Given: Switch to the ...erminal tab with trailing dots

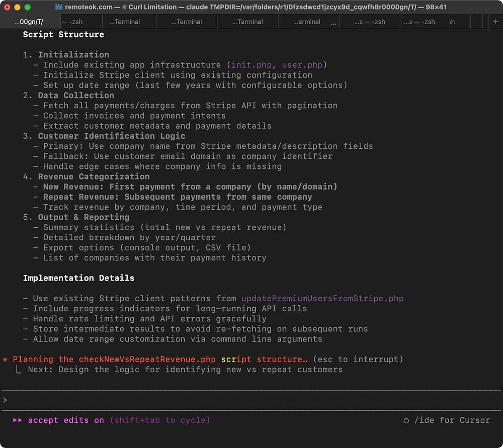Looking at the screenshot, I should tap(305, 22).
